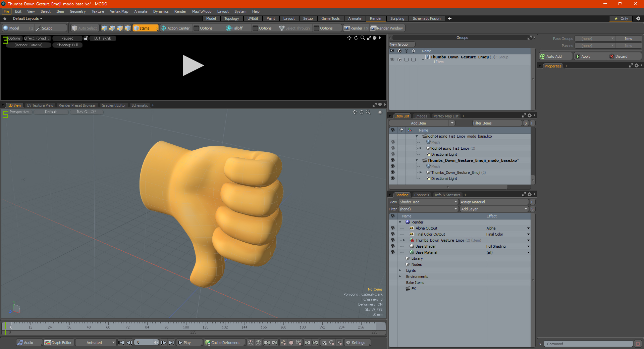Toggle visibility of Alpha Output layer
This screenshot has width=644, height=349.
click(x=393, y=228)
